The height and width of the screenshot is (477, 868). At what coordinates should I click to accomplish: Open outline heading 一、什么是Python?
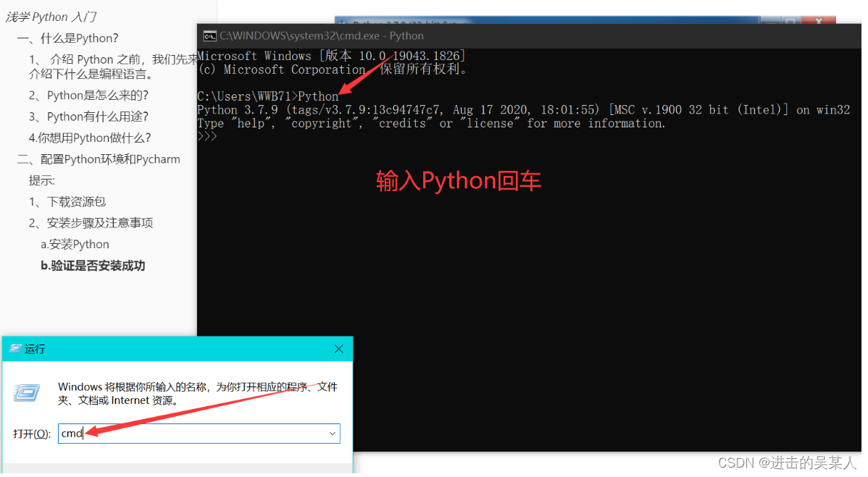coord(67,38)
